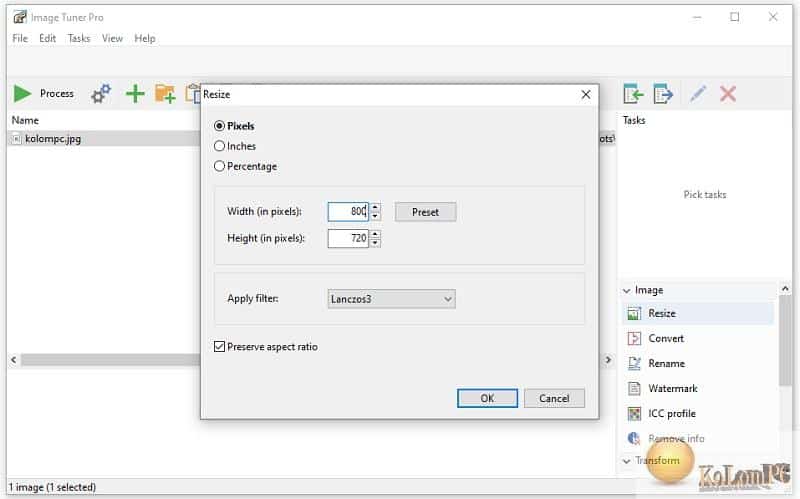Screen dimensions: 800x499
Task: Click the Image Tuner Pro app icon
Action: point(19,17)
